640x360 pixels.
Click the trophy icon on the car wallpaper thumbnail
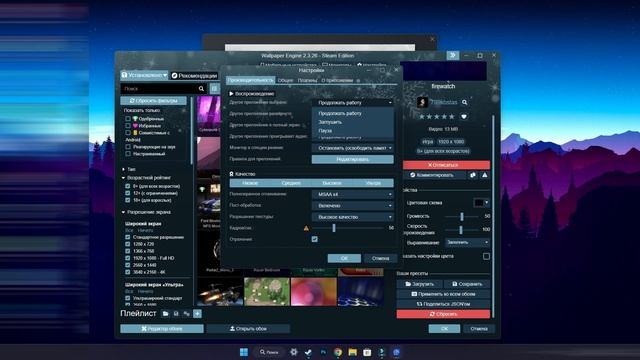tap(202, 189)
